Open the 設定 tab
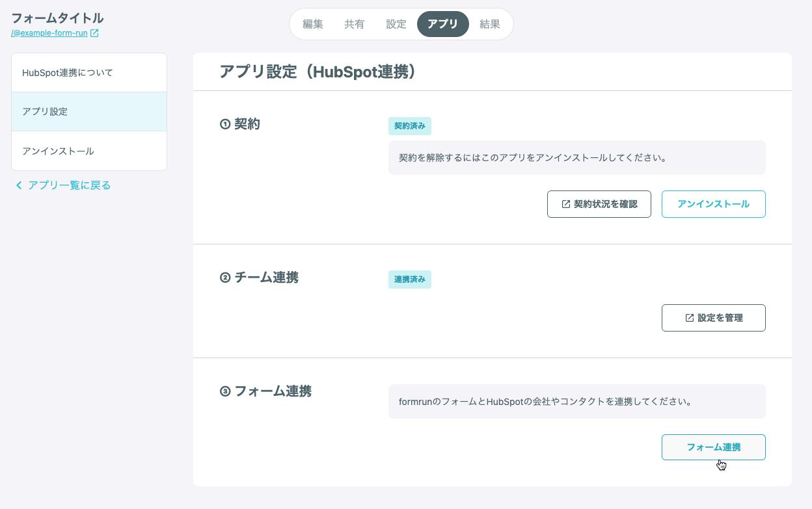 (x=396, y=24)
